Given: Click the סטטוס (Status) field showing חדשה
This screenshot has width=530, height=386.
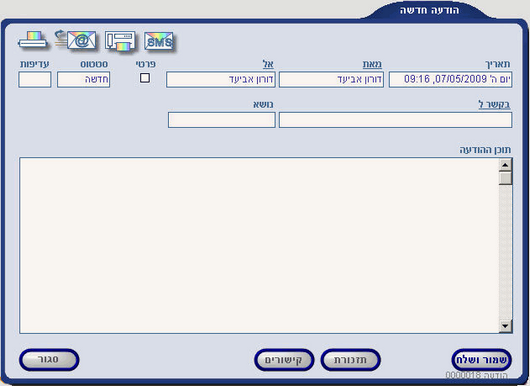Looking at the screenshot, I should [x=83, y=79].
